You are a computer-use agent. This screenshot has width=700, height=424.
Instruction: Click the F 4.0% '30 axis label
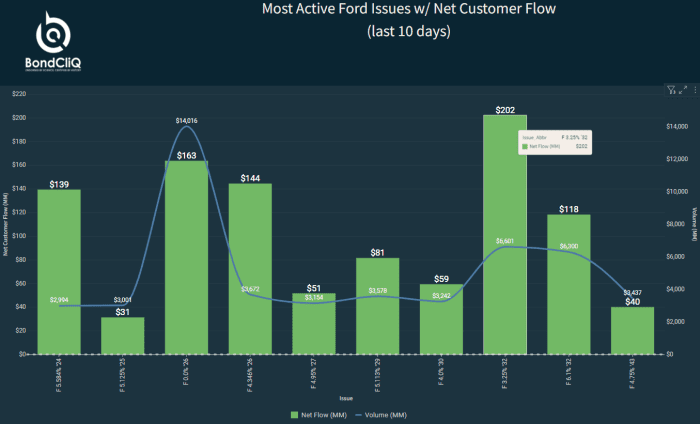(442, 371)
